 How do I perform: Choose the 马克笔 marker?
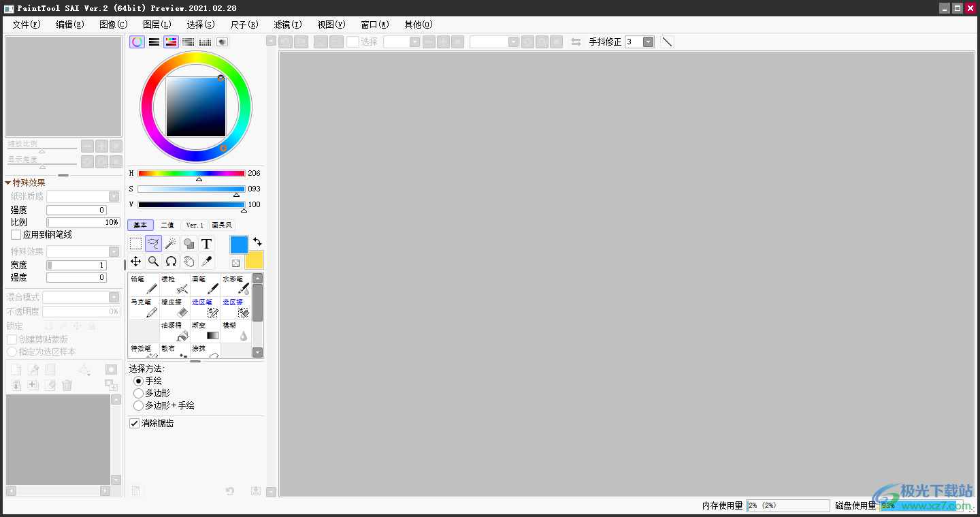tap(144, 308)
